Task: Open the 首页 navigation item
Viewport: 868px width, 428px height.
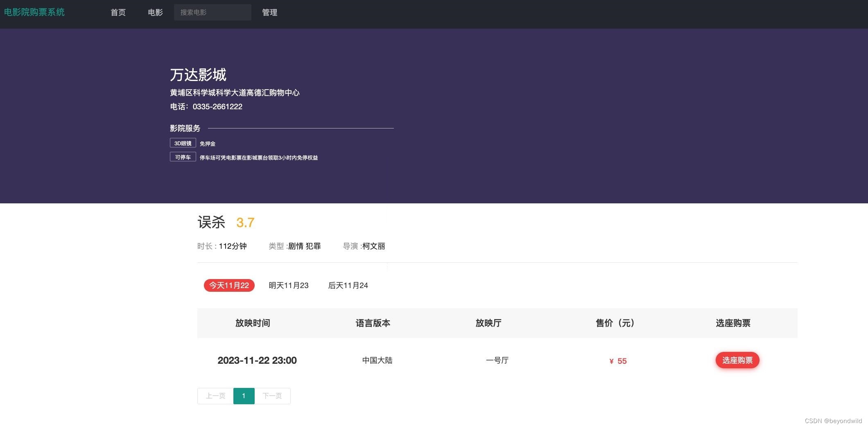Action: 118,12
